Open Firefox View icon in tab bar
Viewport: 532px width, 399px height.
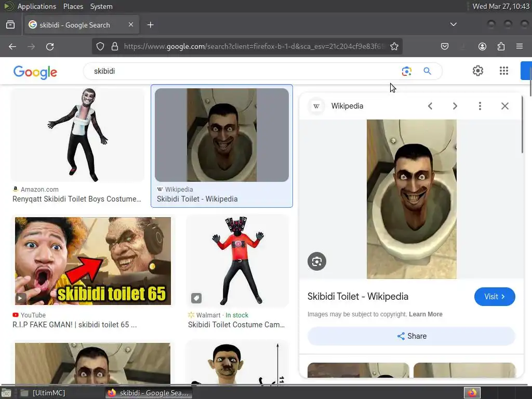coord(10,25)
